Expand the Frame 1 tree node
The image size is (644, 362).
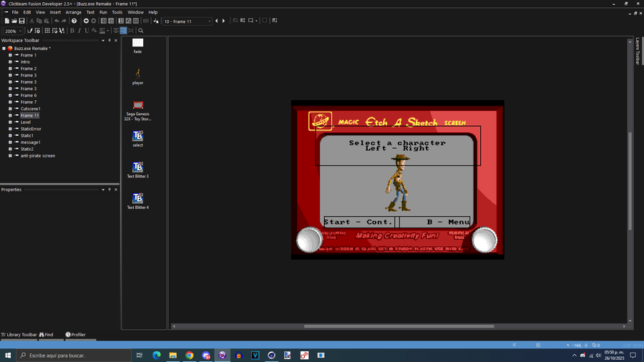(x=10, y=55)
